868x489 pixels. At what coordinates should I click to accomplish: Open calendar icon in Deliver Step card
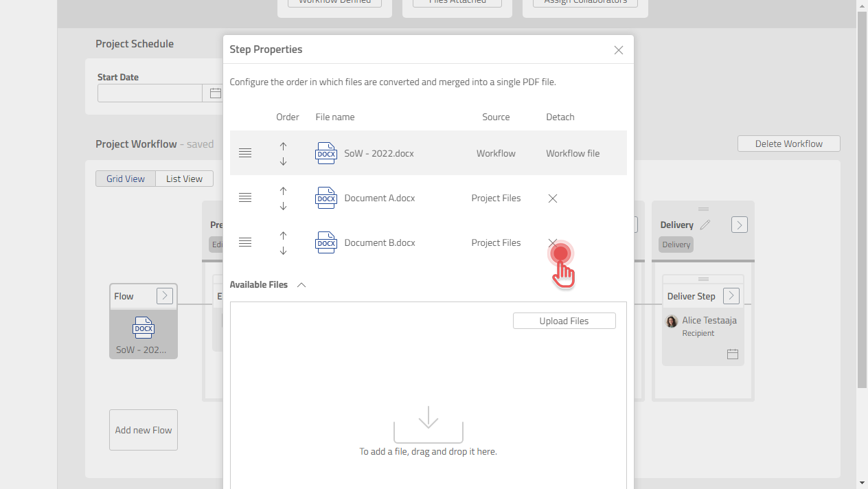732,354
